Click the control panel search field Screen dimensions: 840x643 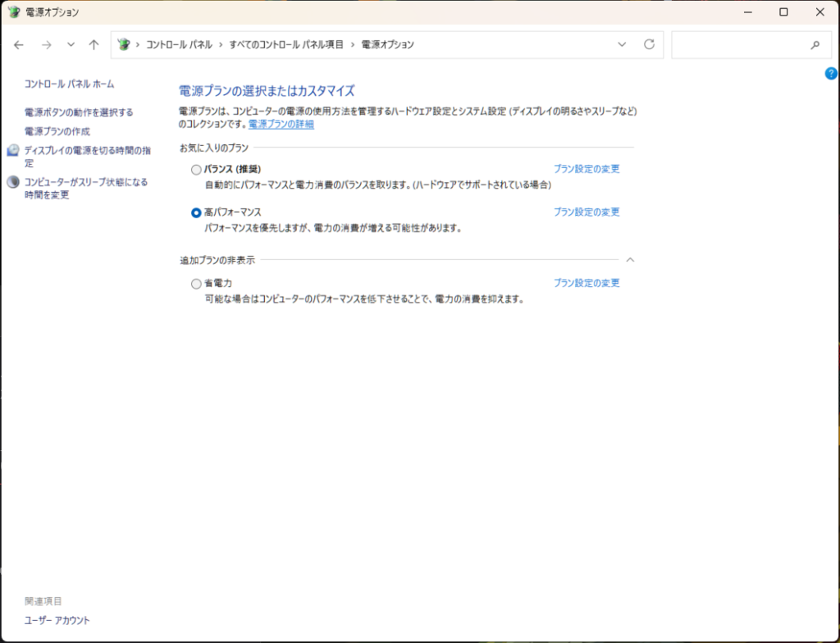point(738,45)
